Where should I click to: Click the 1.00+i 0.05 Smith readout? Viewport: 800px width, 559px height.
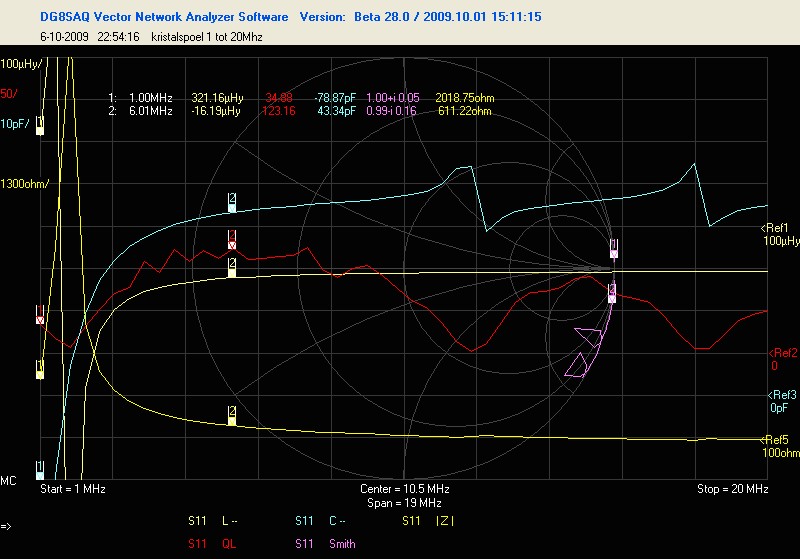tap(393, 98)
